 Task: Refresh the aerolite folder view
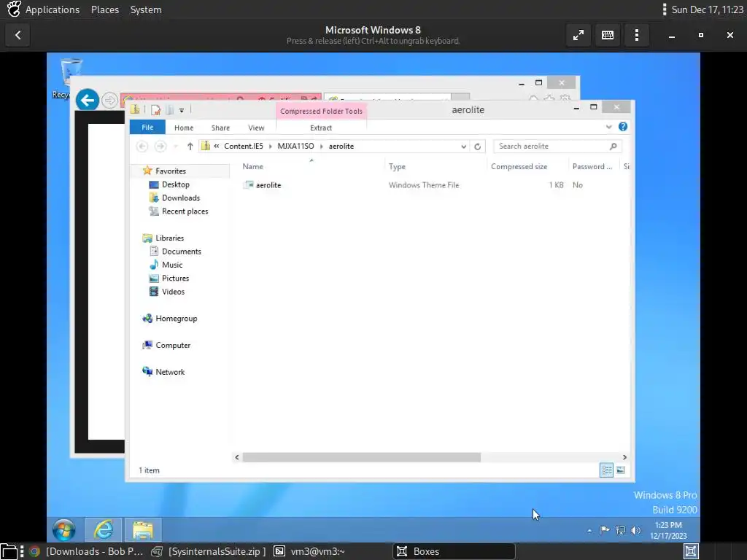(477, 147)
